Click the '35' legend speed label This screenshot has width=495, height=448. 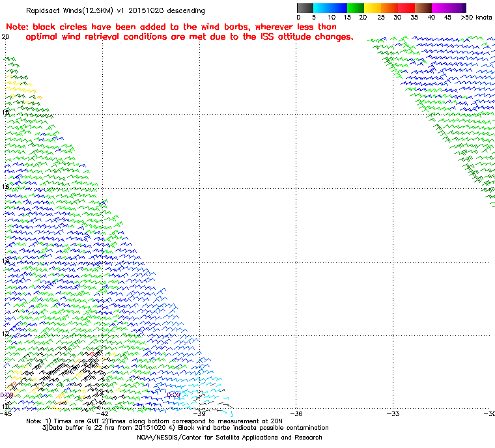coord(414,18)
